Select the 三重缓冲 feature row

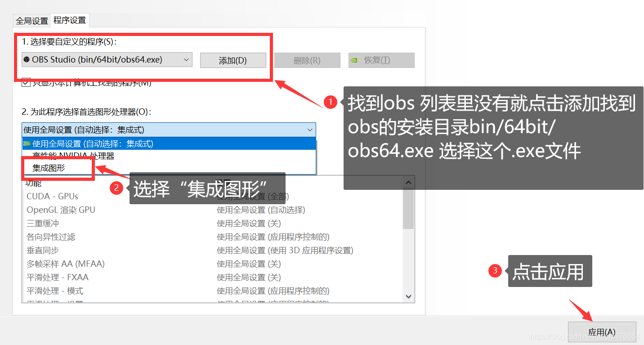click(x=212, y=224)
